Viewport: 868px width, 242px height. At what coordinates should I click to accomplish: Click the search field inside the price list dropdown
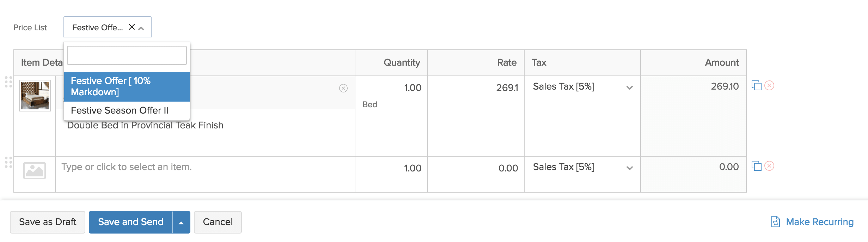coord(126,55)
